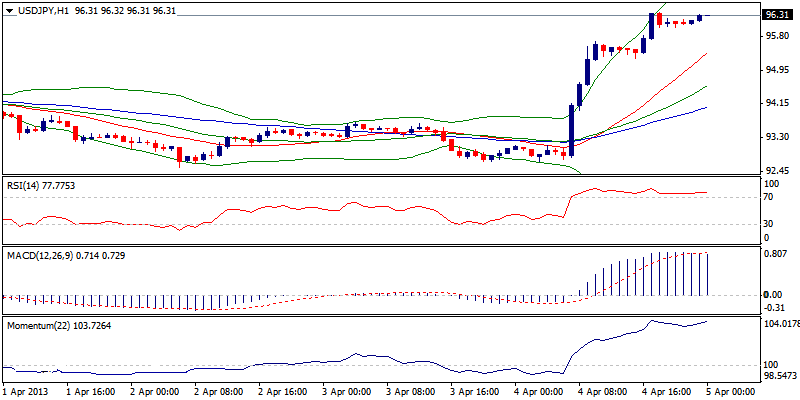Click the RSI 70 level on scale
The height and width of the screenshot is (400, 800).
point(769,198)
